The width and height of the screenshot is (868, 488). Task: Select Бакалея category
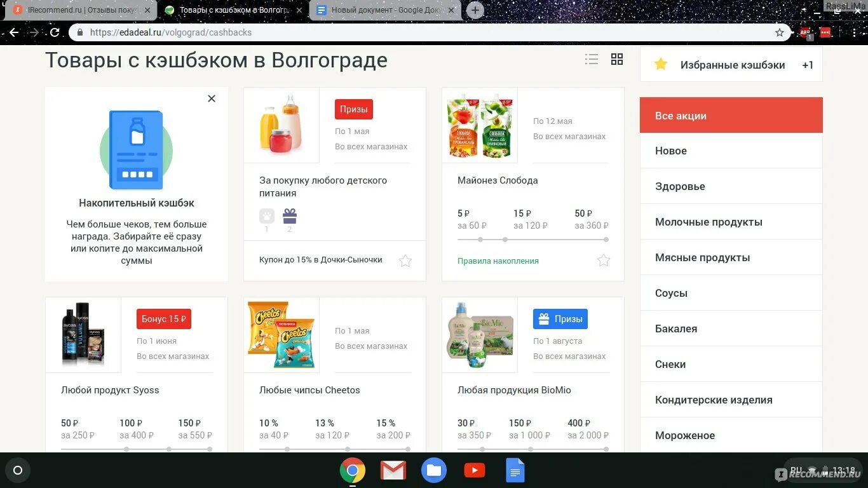pyautogui.click(x=731, y=329)
